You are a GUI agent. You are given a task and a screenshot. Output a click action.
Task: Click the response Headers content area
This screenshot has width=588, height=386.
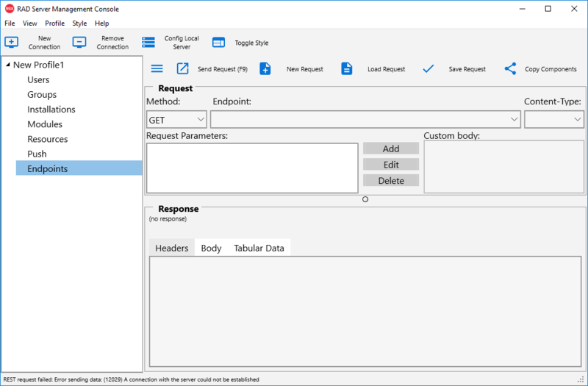pos(365,311)
